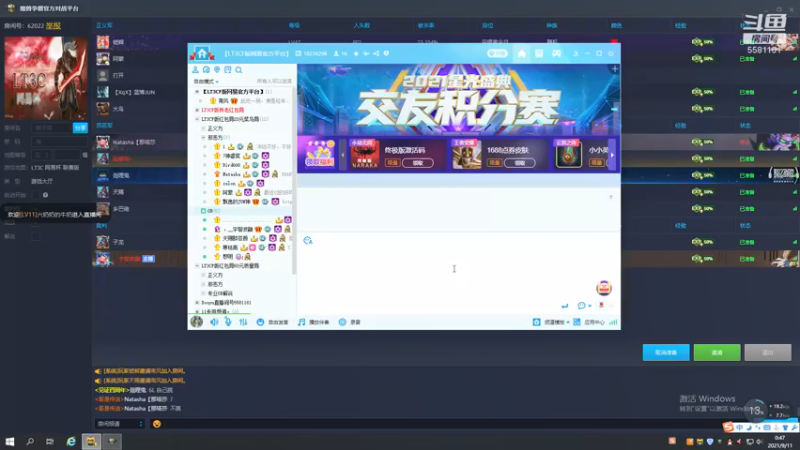
Task: Open the channel template menu in bottom bar
Action: (x=551, y=322)
